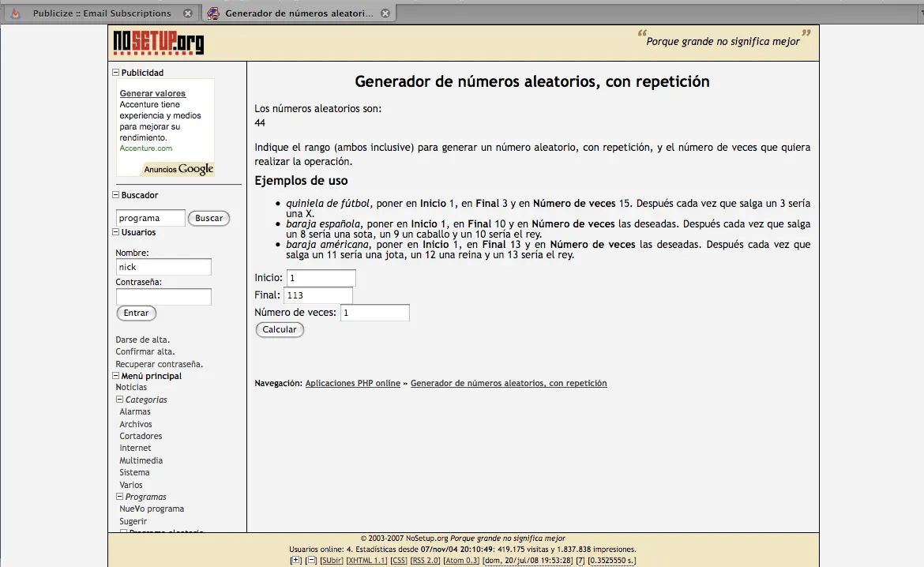Collapse the Categorias tree
The width and height of the screenshot is (924, 567).
[x=119, y=400]
